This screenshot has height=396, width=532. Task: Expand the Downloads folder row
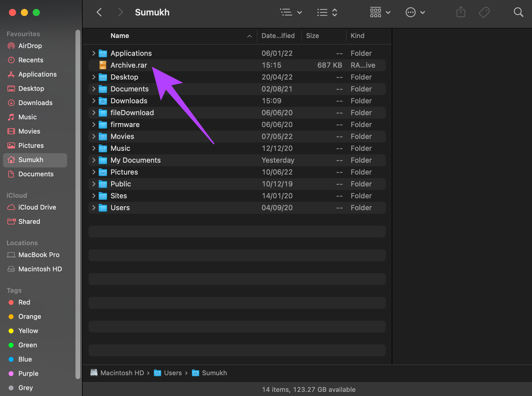(x=94, y=101)
